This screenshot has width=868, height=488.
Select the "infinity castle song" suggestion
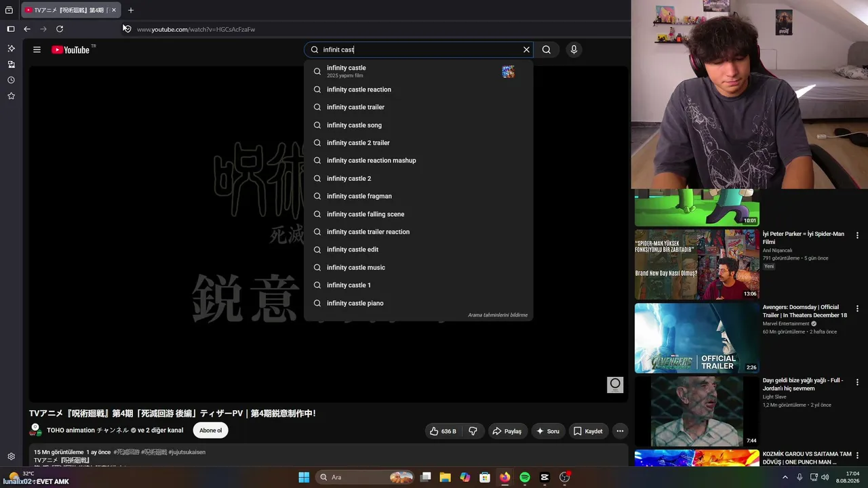point(418,125)
